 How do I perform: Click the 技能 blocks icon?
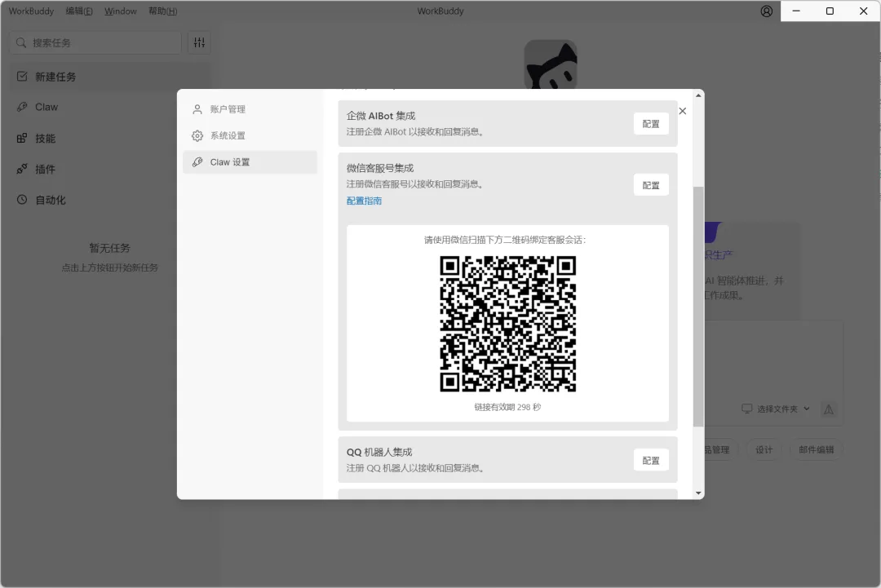22,138
